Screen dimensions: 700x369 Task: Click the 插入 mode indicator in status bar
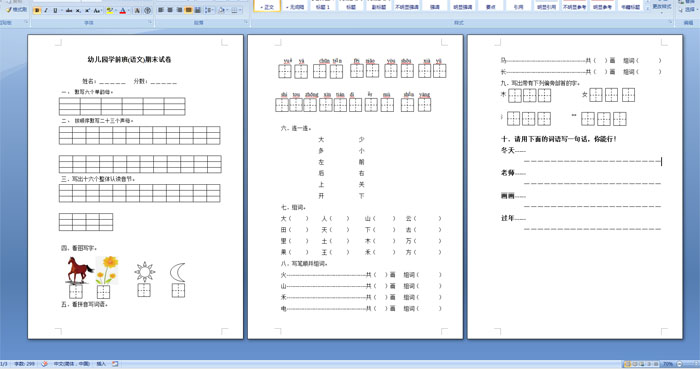point(101,364)
